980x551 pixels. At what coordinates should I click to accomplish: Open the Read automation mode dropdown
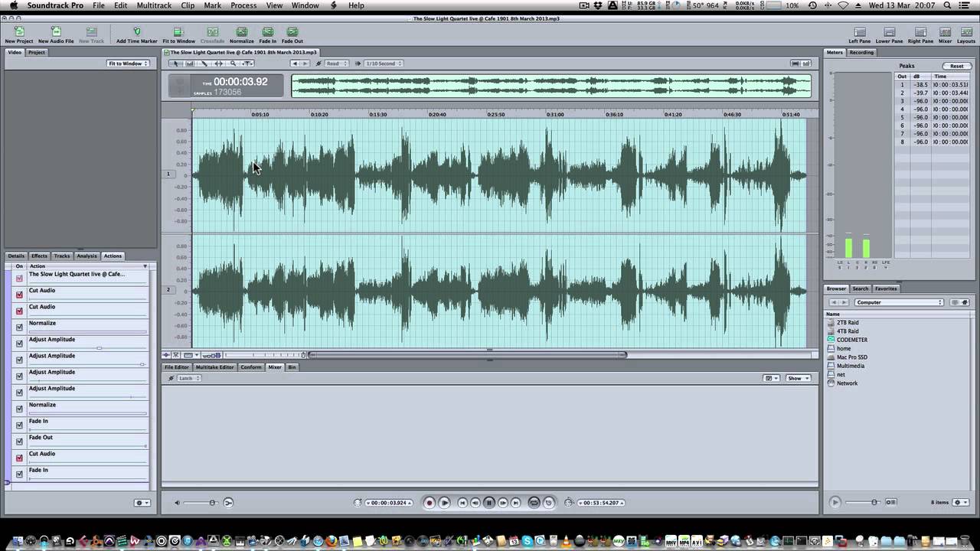[336, 64]
